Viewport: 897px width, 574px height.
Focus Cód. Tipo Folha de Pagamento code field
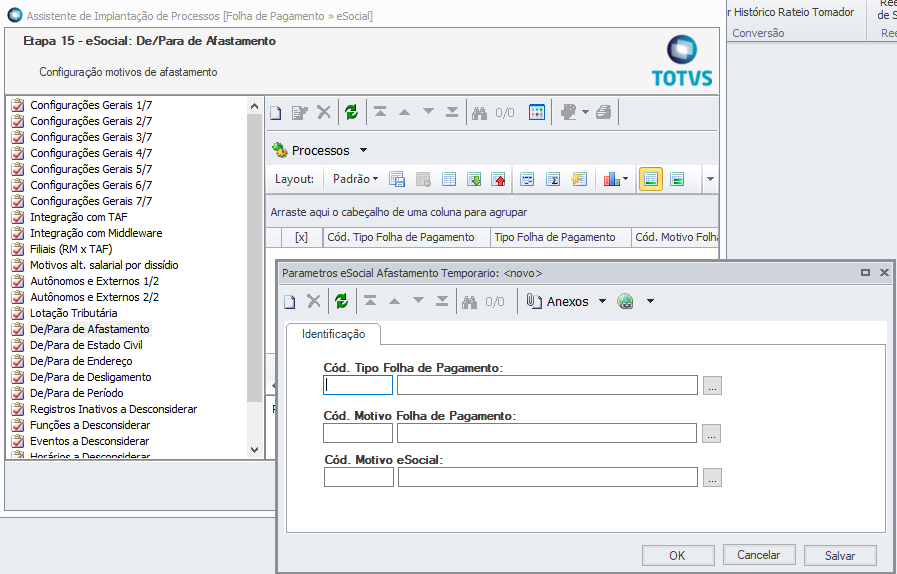[x=358, y=385]
